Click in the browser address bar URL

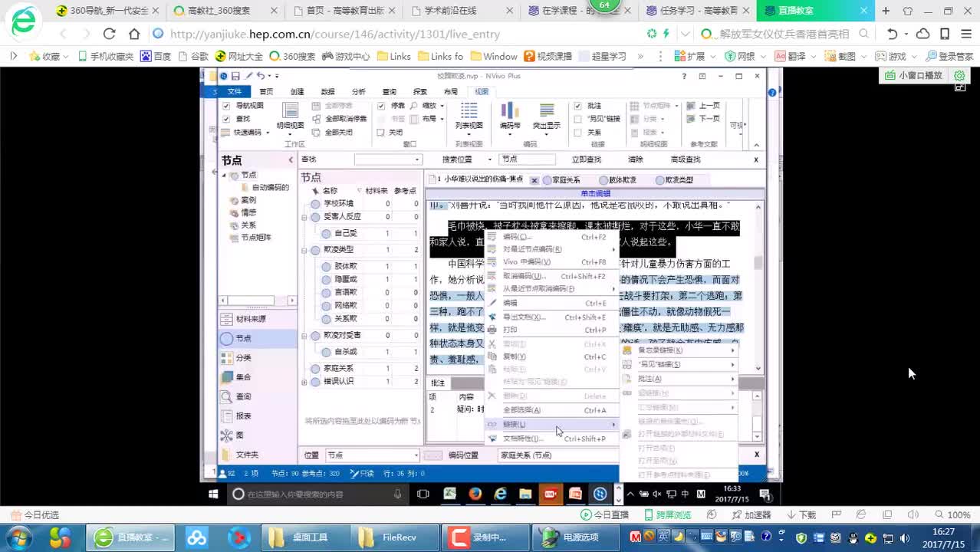click(335, 34)
